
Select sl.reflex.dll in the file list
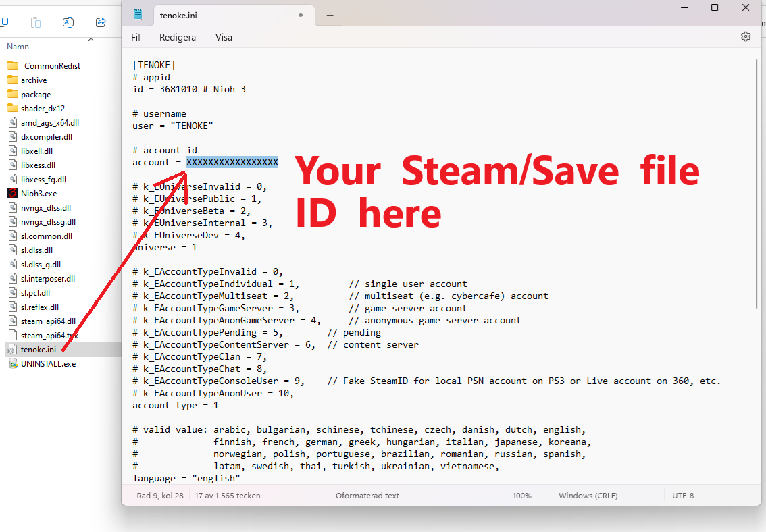pos(40,307)
